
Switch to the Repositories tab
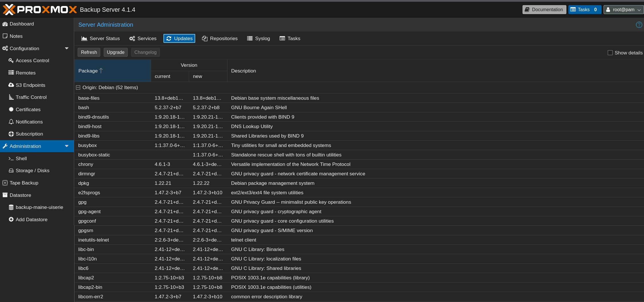pyautogui.click(x=220, y=38)
